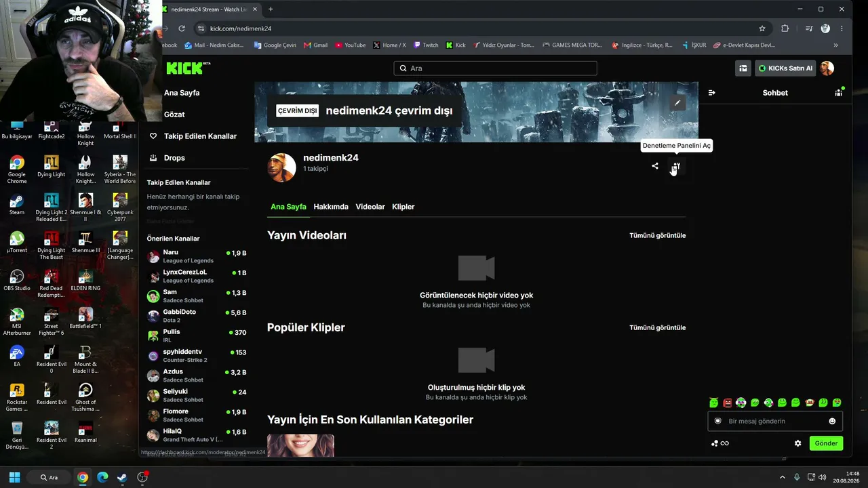Click the green Gönder button
The width and height of the screenshot is (868, 488).
[826, 443]
